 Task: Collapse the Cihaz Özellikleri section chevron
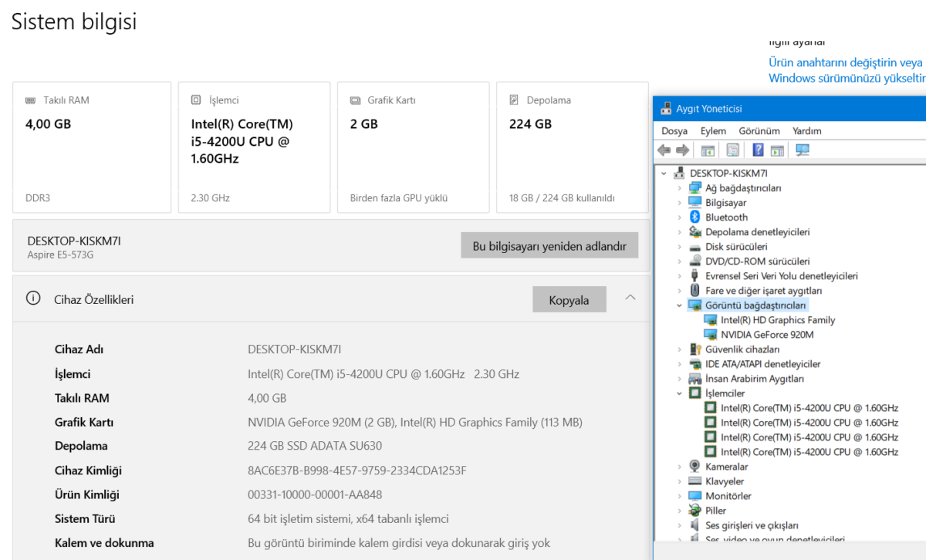click(630, 298)
